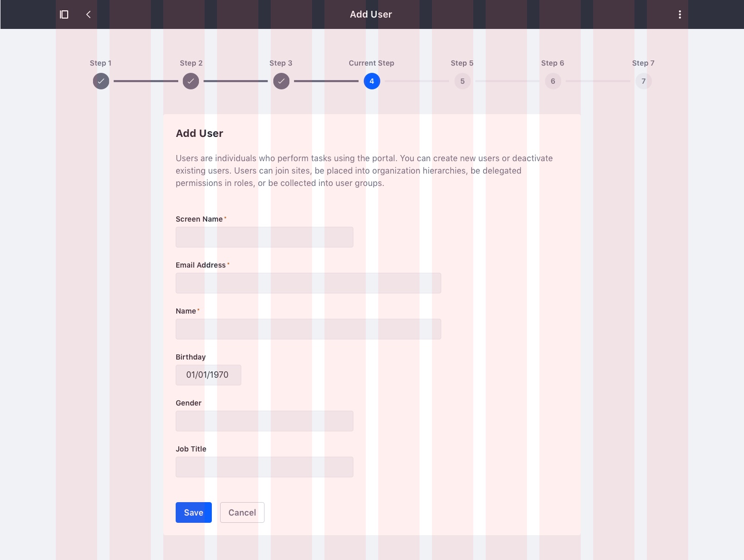The height and width of the screenshot is (560, 744).
Task: Cancel adding the user
Action: click(242, 512)
